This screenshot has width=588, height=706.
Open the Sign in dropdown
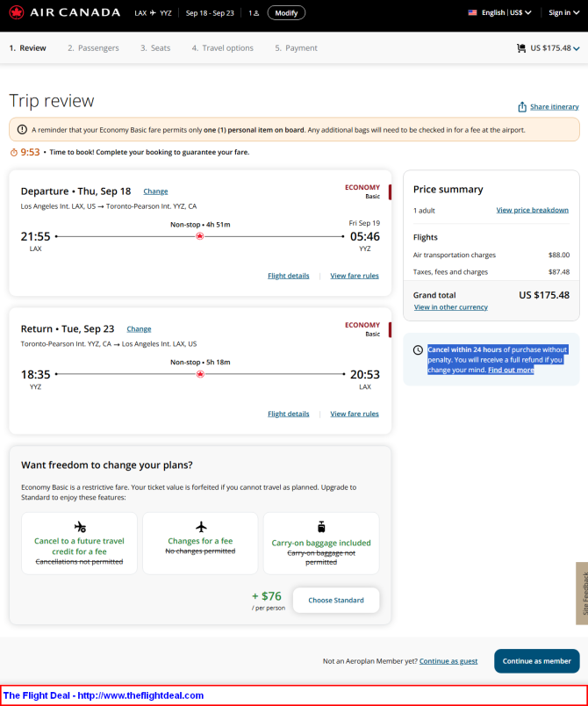563,12
